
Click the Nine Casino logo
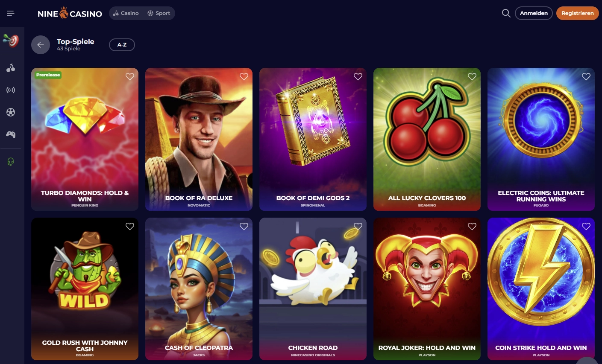point(70,13)
